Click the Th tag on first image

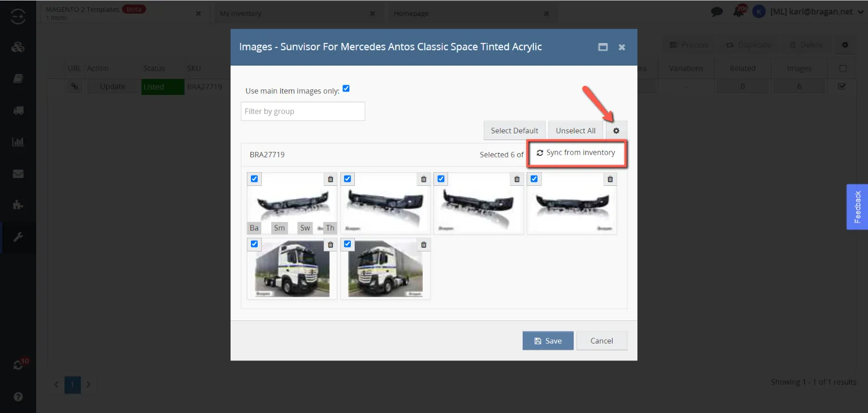coord(330,228)
